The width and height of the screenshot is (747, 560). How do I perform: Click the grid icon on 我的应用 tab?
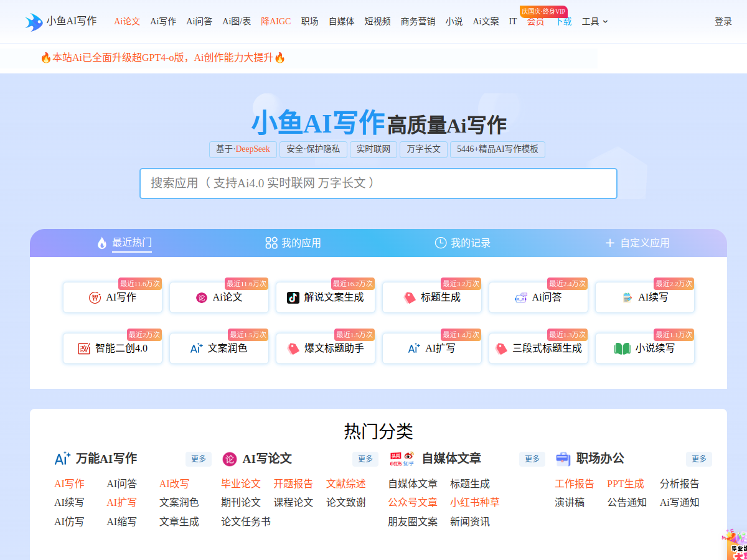pyautogui.click(x=271, y=243)
